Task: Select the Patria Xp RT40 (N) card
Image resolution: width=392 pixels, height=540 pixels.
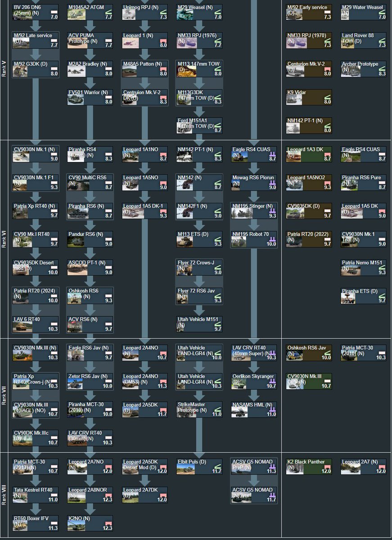Action: (x=36, y=210)
